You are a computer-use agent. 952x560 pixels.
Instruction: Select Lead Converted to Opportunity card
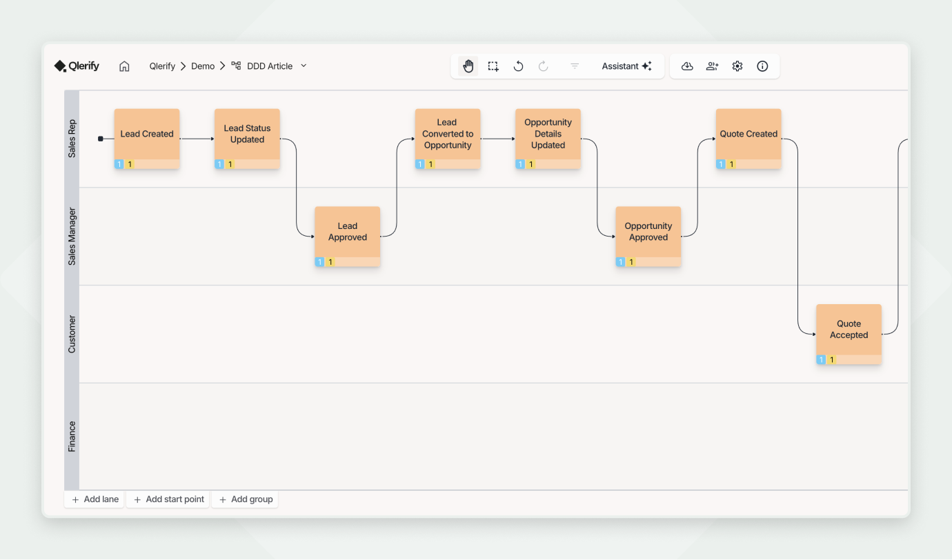pos(448,139)
